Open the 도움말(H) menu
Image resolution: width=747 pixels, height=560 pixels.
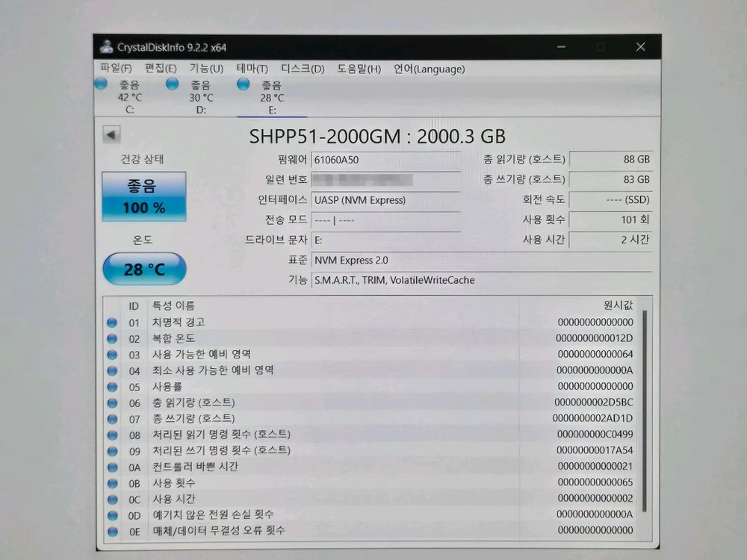[359, 69]
